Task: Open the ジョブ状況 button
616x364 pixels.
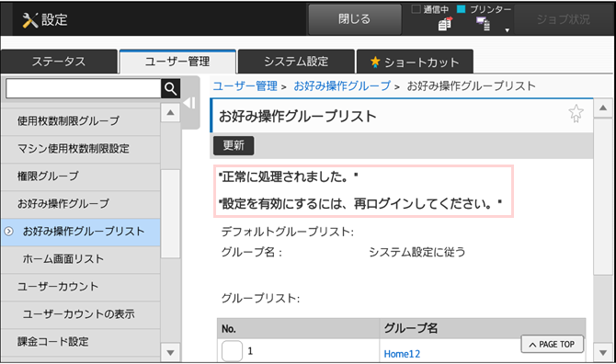Action: [563, 19]
